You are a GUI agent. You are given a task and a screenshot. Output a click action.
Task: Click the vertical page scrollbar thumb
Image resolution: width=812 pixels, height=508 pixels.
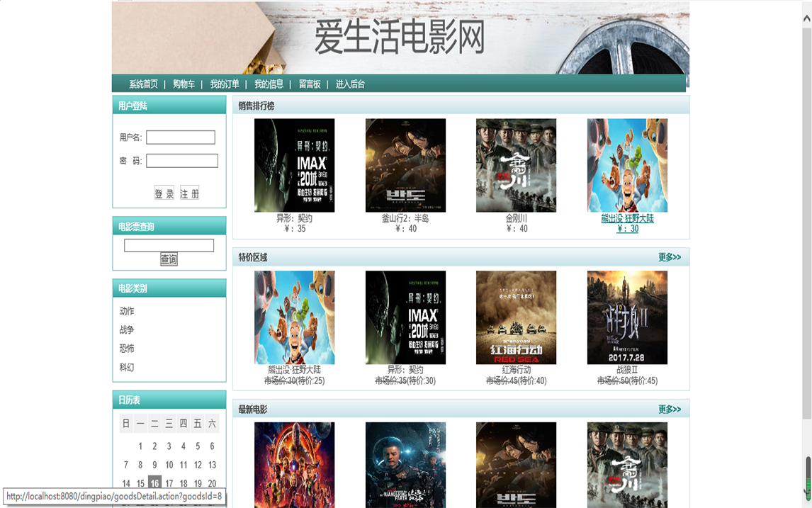[x=806, y=222]
